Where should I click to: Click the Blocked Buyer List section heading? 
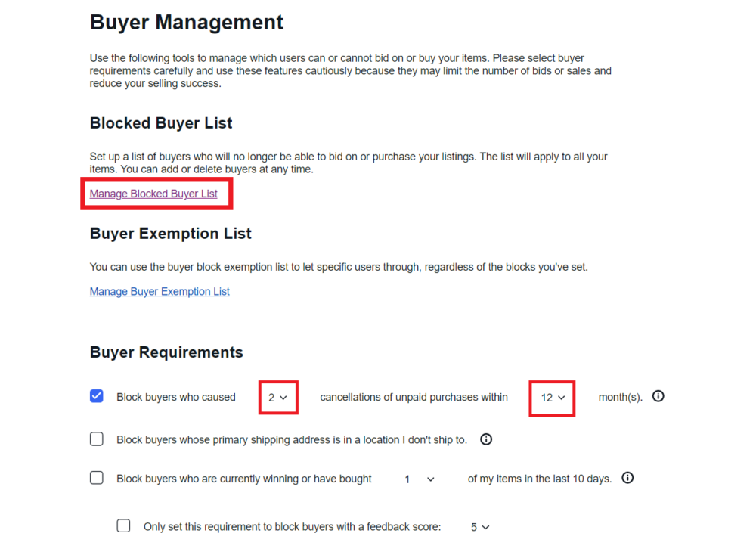(161, 122)
